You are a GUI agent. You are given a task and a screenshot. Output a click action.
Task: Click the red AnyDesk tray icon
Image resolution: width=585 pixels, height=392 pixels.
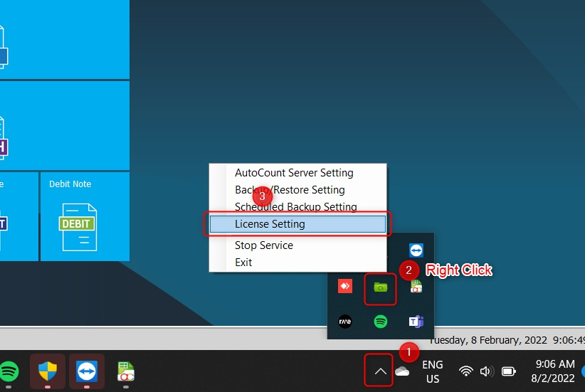pyautogui.click(x=345, y=287)
